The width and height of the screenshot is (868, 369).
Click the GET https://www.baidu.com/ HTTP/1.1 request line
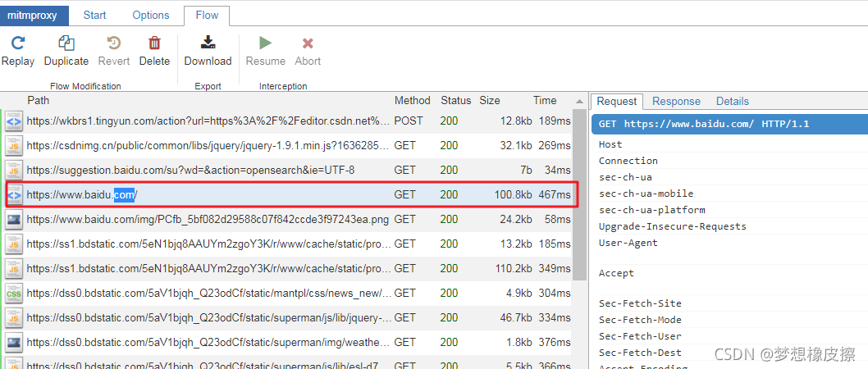(729, 124)
